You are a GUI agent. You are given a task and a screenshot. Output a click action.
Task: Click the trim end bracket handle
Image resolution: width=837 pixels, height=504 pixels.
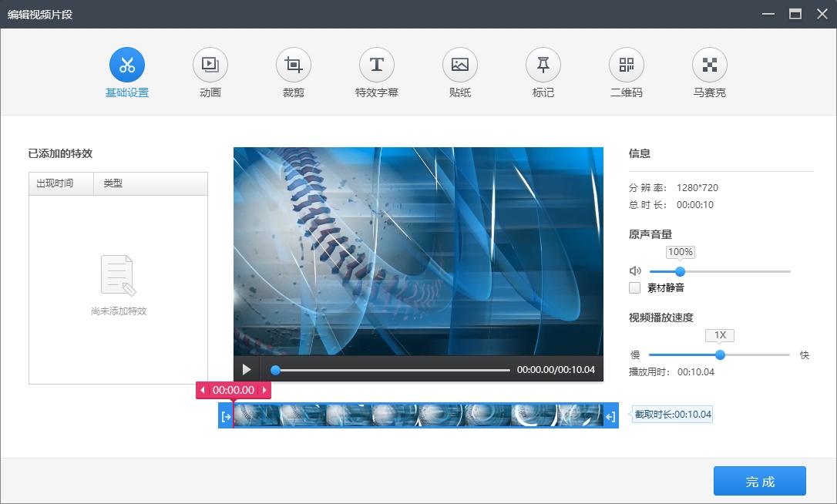click(610, 416)
